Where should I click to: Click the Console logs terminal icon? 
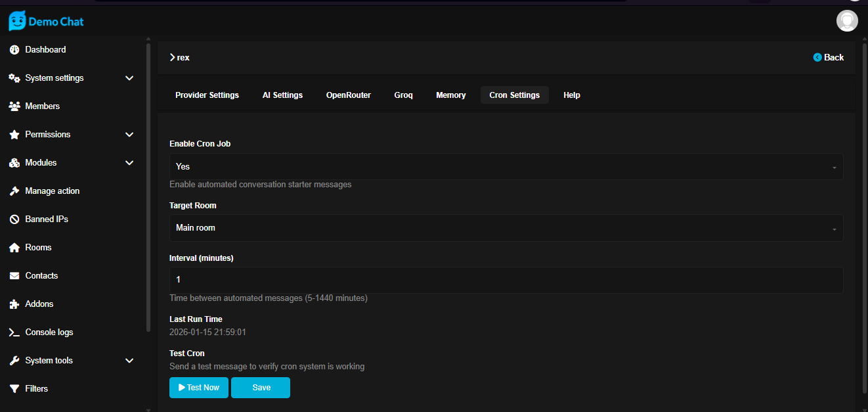click(x=14, y=332)
